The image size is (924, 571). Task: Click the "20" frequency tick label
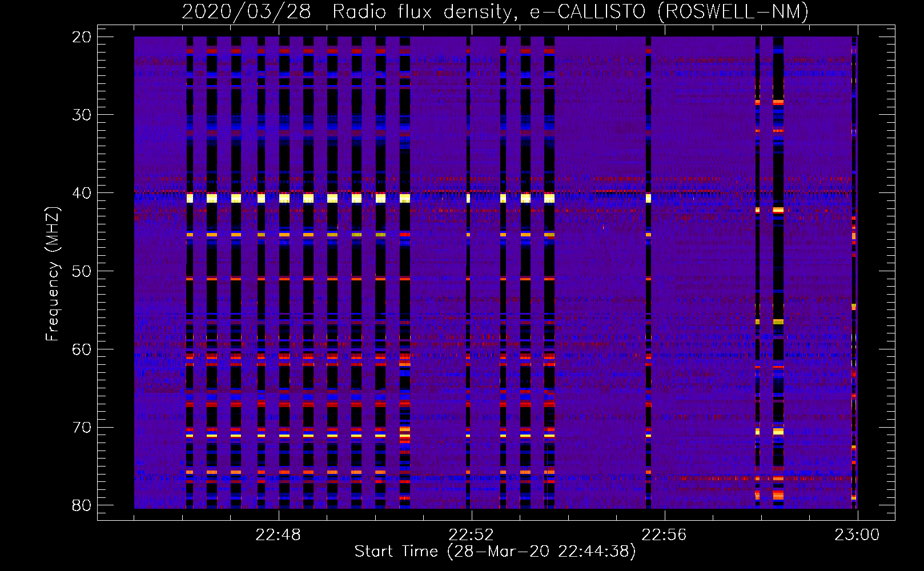(x=82, y=37)
